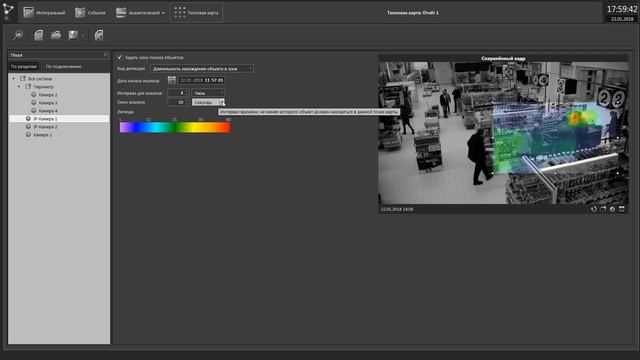
Task: Click the saved frame video image
Action: pyautogui.click(x=503, y=133)
